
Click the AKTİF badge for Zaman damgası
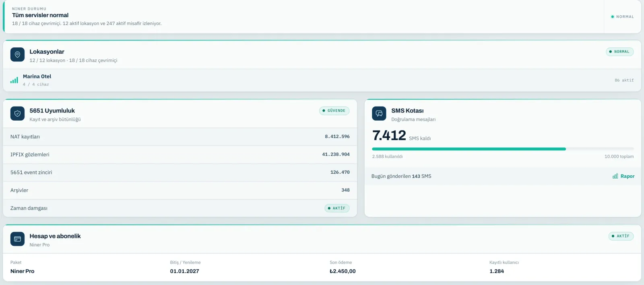(x=337, y=208)
